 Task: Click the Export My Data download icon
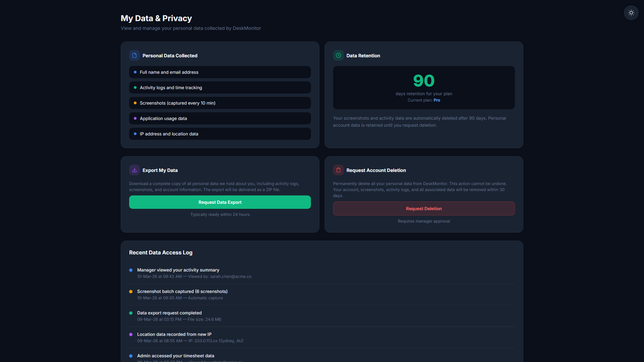(135, 170)
